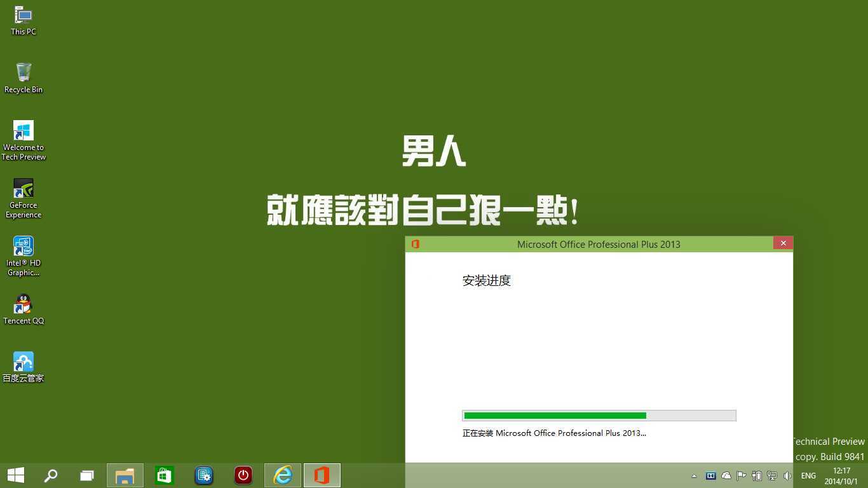Click the green installation progress bar
This screenshot has width=868, height=488.
(599, 416)
